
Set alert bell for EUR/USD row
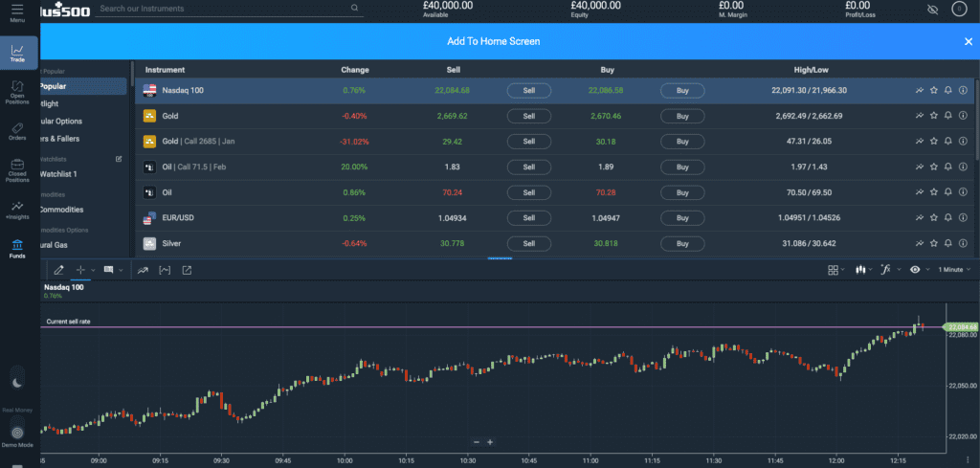point(948,218)
